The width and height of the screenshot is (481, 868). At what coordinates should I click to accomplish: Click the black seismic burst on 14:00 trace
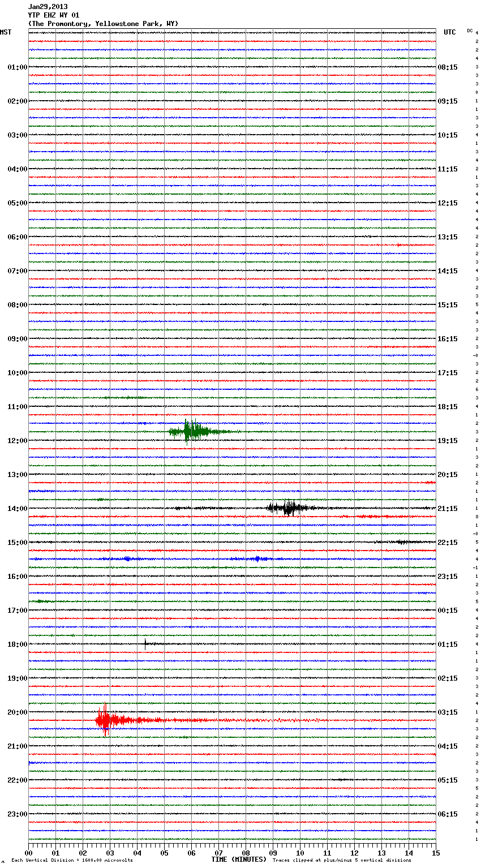point(289,508)
